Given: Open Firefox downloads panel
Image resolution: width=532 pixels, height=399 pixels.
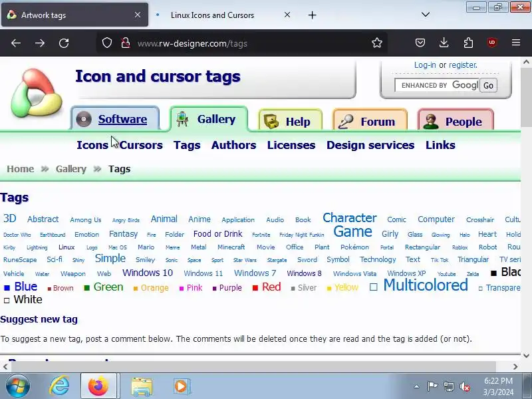Looking at the screenshot, I should pyautogui.click(x=444, y=43).
